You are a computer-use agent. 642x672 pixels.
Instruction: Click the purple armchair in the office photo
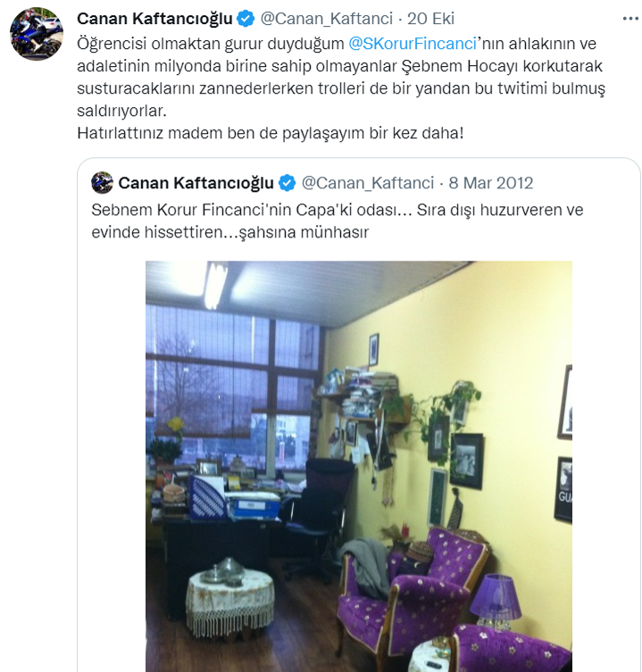(x=411, y=598)
